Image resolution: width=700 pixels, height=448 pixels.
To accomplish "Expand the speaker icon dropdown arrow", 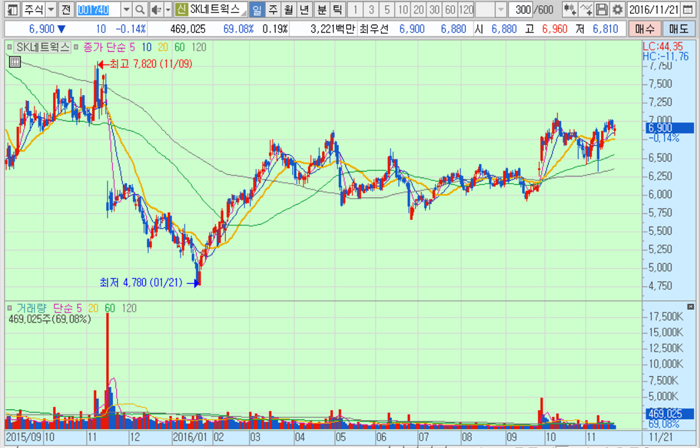I will point(166,9).
